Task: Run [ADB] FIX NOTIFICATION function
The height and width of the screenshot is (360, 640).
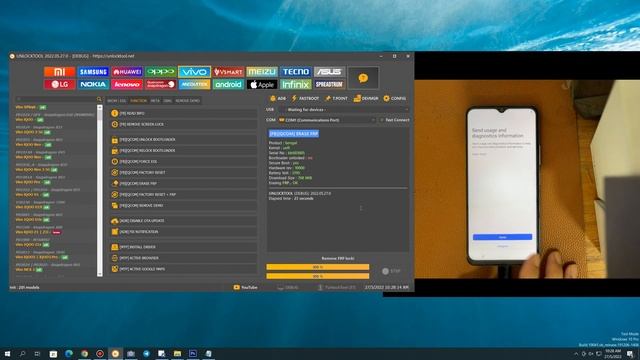Action: (183, 232)
